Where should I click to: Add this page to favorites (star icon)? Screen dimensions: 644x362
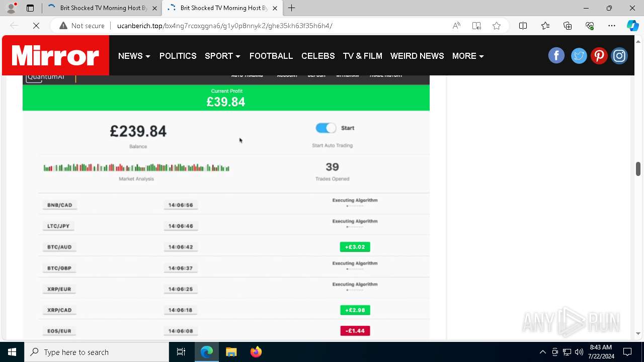(x=497, y=26)
